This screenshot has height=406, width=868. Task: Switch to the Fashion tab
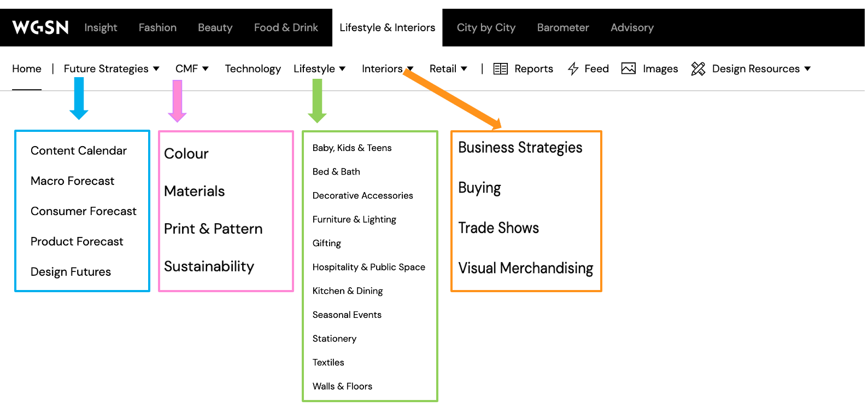pyautogui.click(x=157, y=27)
